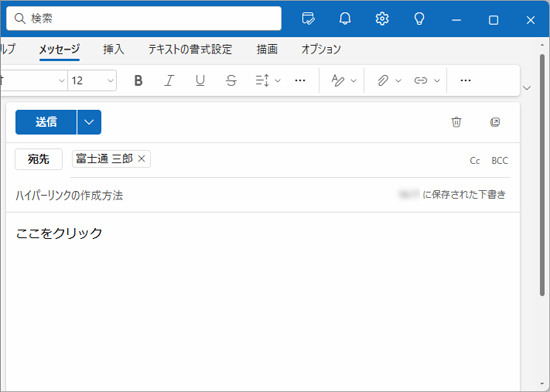Click the insert link icon
Image resolution: width=550 pixels, height=392 pixels.
[x=421, y=81]
